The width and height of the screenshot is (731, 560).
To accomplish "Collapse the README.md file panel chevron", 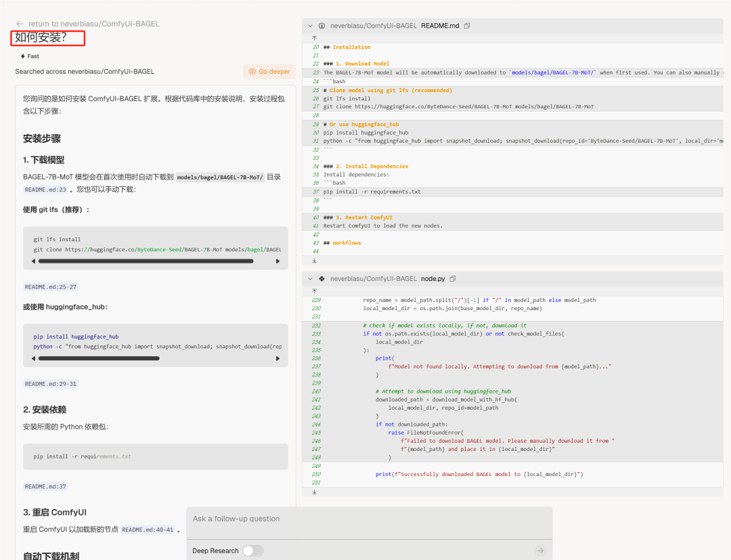I will tap(311, 26).
